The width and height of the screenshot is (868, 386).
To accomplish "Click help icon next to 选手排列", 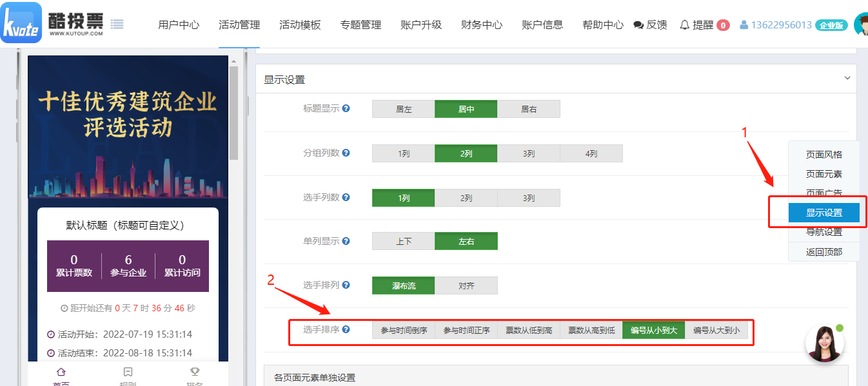I will [346, 285].
